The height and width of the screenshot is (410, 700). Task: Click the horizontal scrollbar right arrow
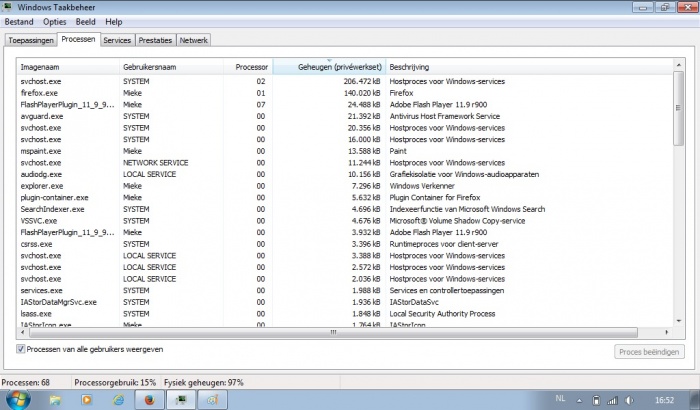coord(667,332)
